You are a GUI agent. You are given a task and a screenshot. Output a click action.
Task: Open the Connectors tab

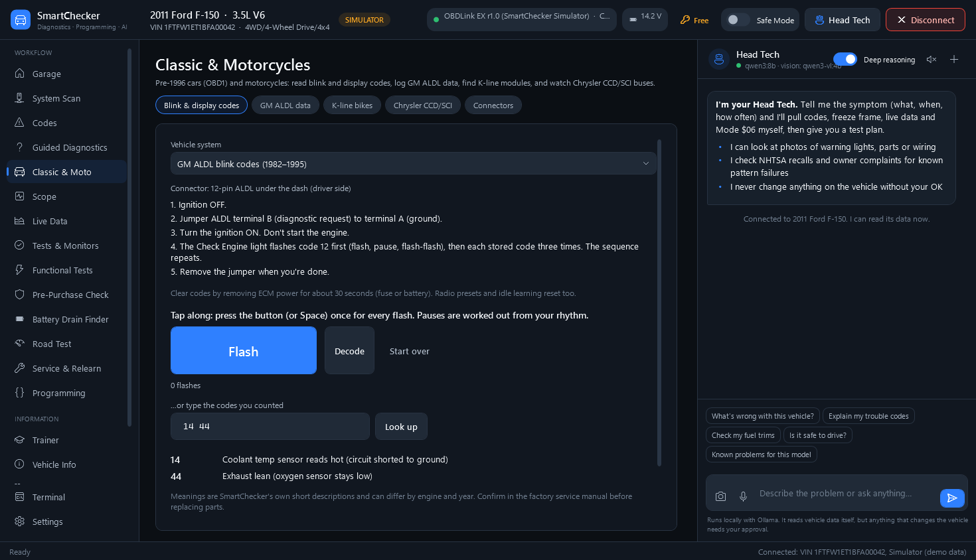click(x=493, y=105)
